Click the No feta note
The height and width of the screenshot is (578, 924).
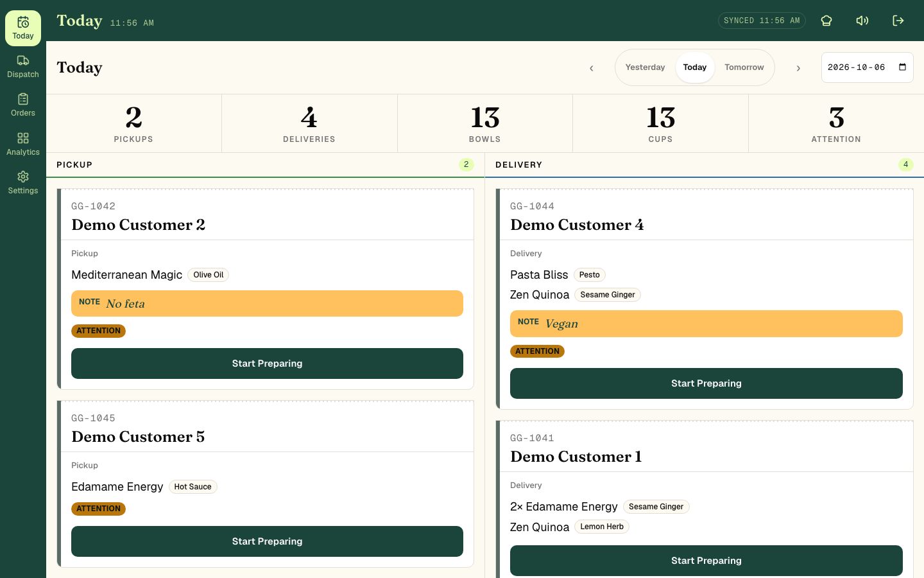click(267, 303)
